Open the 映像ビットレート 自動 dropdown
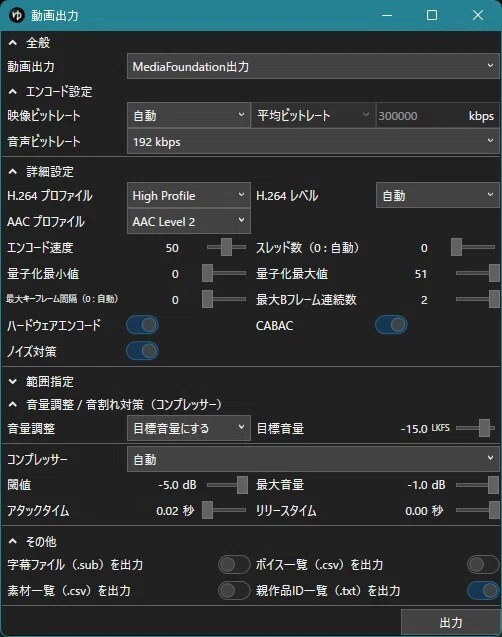 [x=189, y=115]
